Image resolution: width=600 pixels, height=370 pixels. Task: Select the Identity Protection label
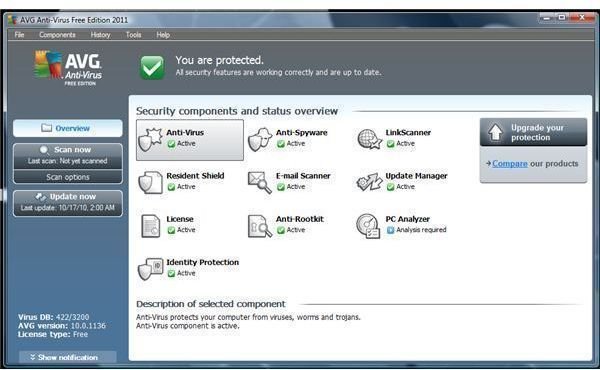click(x=202, y=262)
